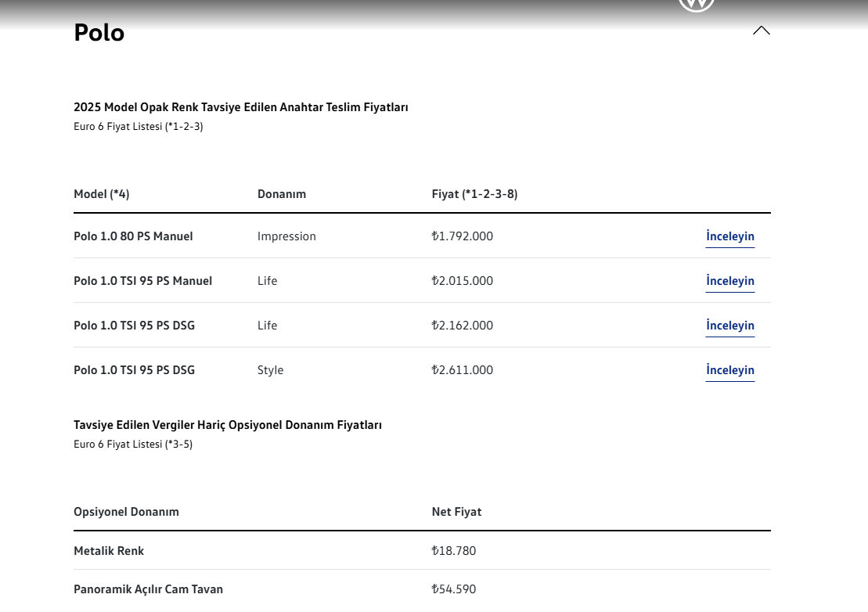Select the Polo 1.0 80 PS Manuel model name
Screen dimensions: 868x612
click(x=133, y=236)
